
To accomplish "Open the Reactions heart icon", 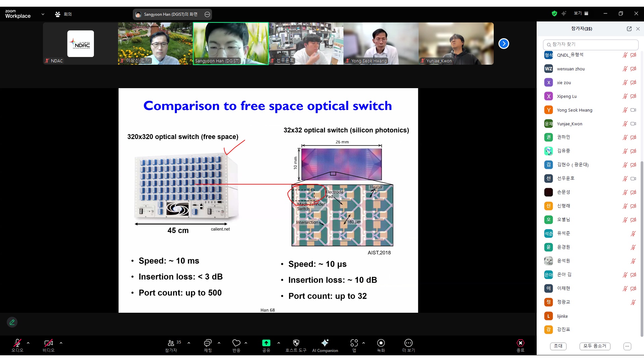I will pos(236,343).
